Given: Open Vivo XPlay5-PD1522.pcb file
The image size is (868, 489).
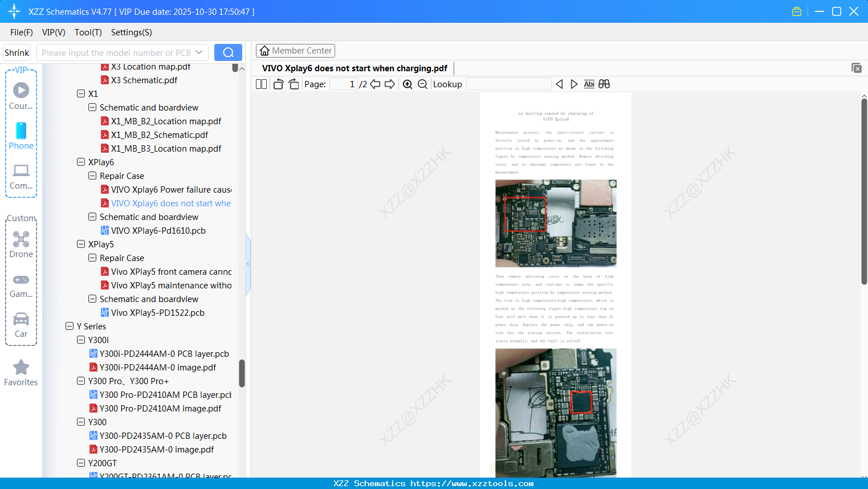Looking at the screenshot, I should tap(158, 313).
